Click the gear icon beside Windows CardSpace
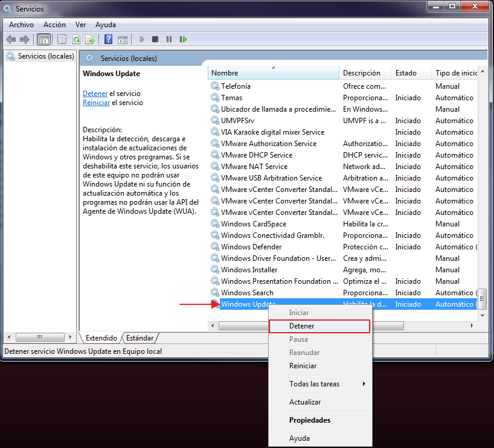The image size is (494, 448). (x=215, y=223)
